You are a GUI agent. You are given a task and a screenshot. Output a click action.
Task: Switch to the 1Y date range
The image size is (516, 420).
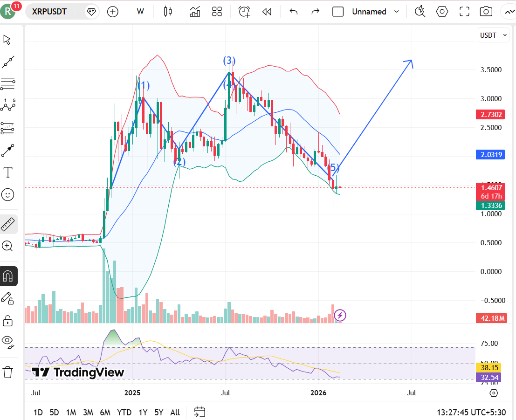click(143, 413)
